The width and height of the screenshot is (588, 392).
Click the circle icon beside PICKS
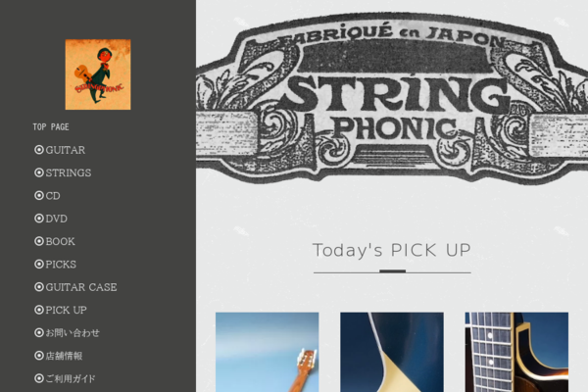39,264
